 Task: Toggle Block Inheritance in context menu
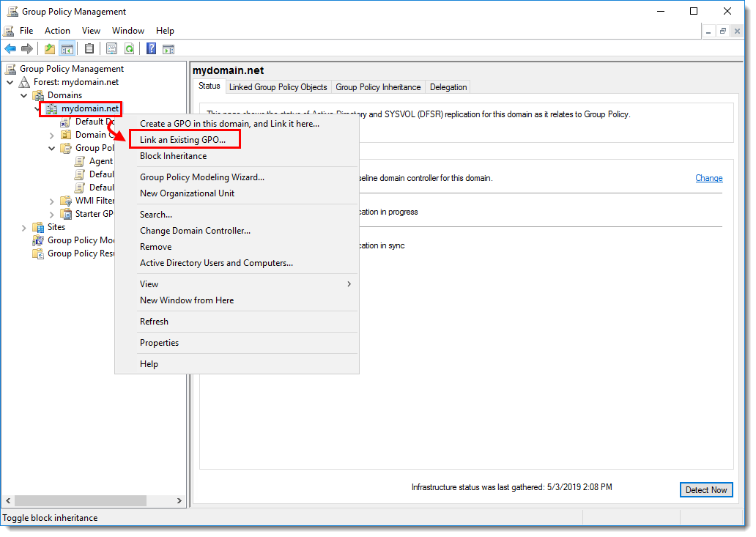pos(173,156)
